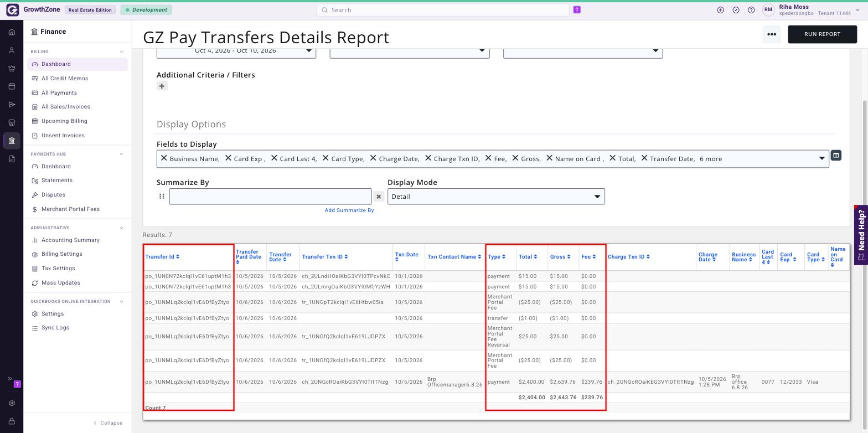This screenshot has height=433, width=868.
Task: Open Upcoming Billing menu item
Action: 64,121
